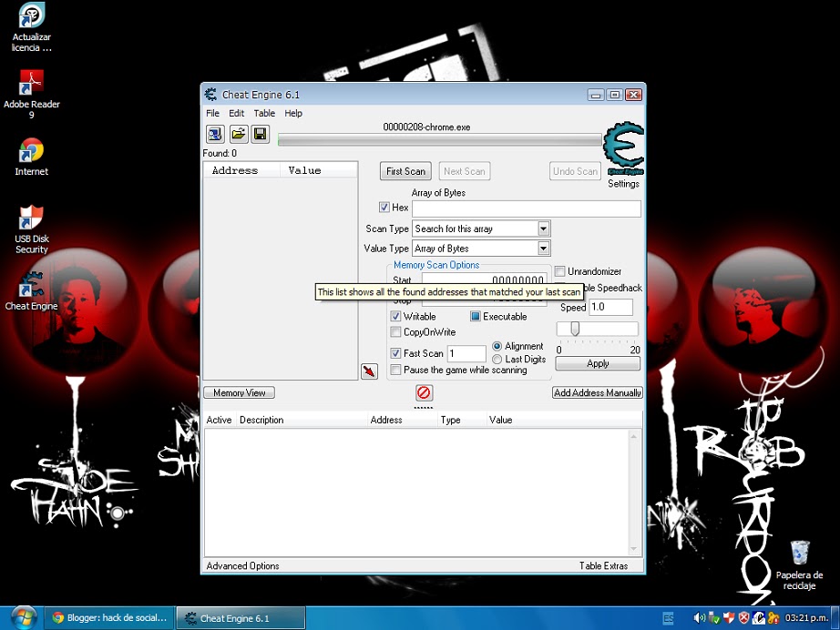
Task: Click inside the Hex value input field
Action: click(x=527, y=208)
